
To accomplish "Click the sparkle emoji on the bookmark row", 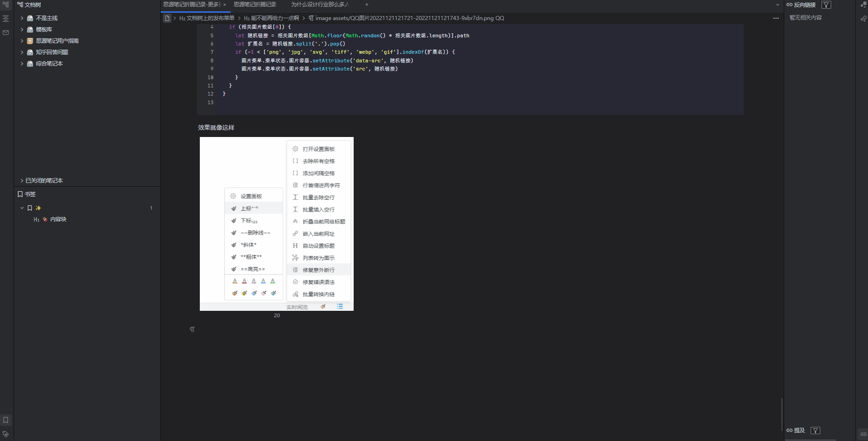I will click(x=38, y=208).
